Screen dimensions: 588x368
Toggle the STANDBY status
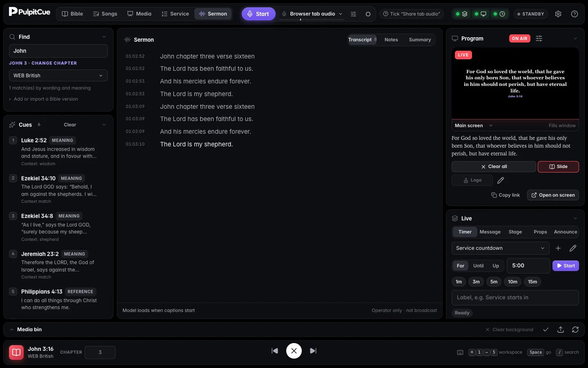coord(531,14)
